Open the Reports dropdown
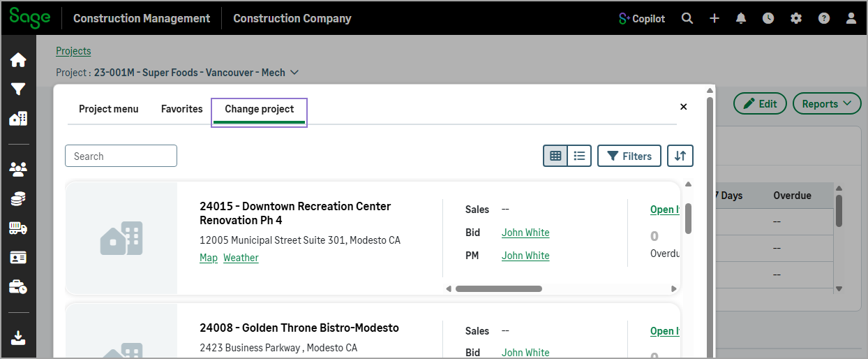Image resolution: width=868 pixels, height=359 pixels. 827,103
